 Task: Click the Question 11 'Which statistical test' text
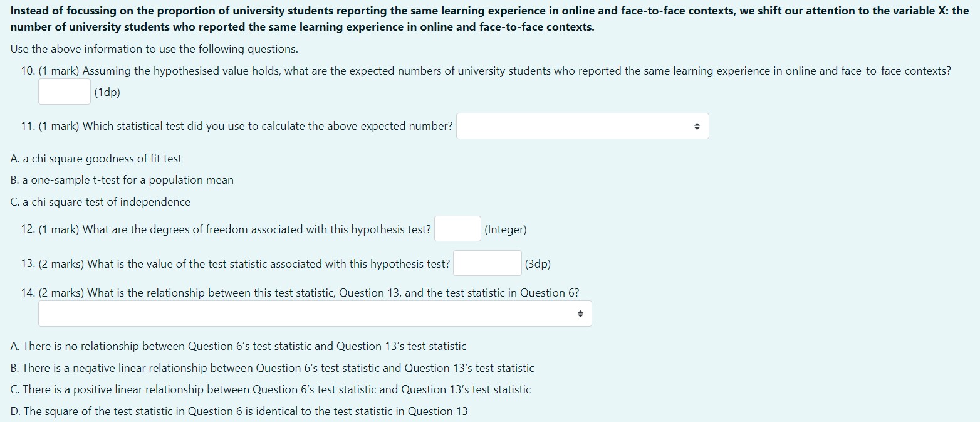tap(237, 126)
